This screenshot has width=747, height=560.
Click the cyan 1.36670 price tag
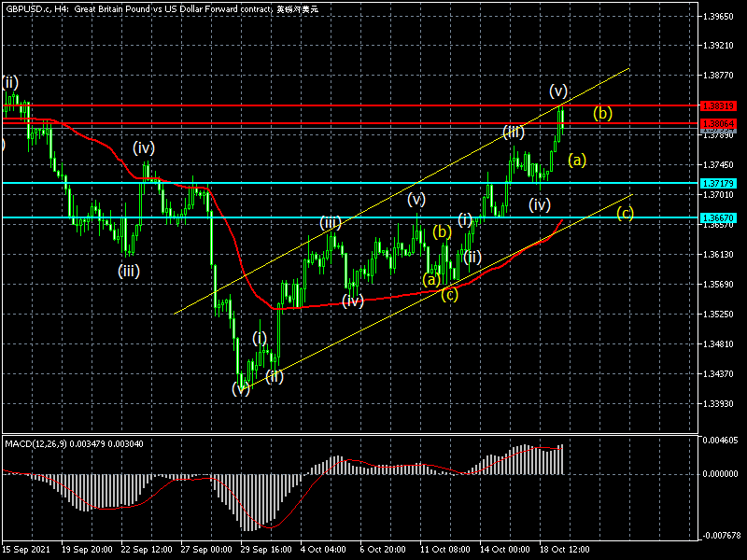[x=718, y=218]
